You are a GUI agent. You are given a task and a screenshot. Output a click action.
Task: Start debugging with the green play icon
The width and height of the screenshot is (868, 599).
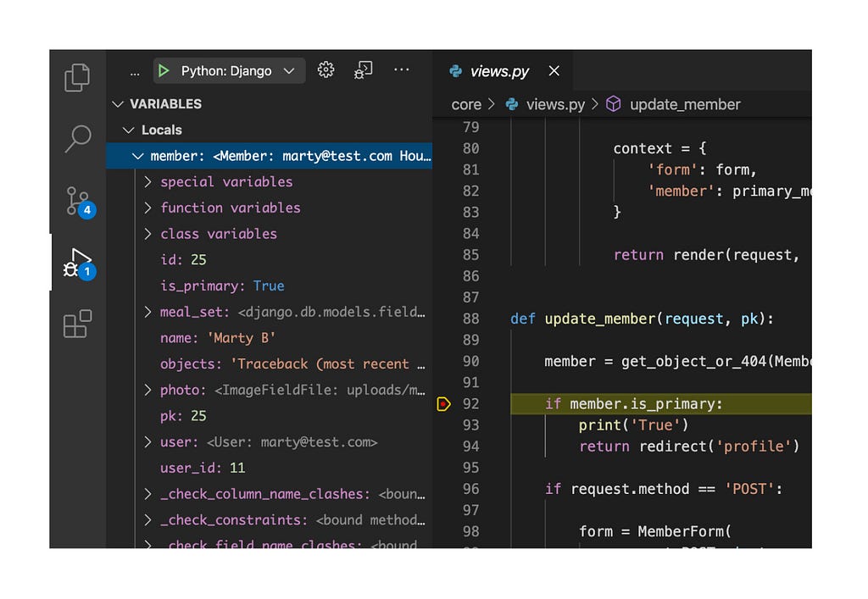click(x=164, y=71)
